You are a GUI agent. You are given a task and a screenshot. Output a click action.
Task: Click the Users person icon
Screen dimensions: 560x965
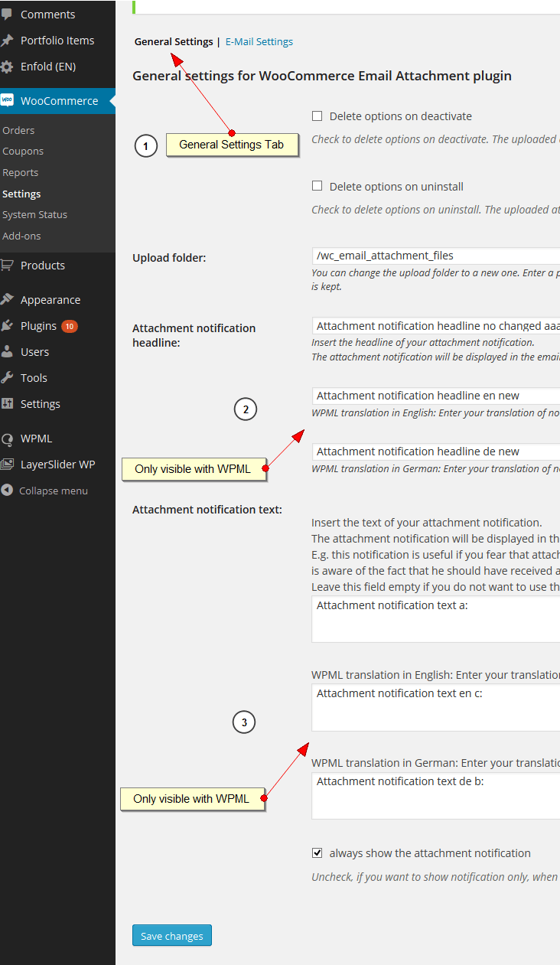point(7,352)
